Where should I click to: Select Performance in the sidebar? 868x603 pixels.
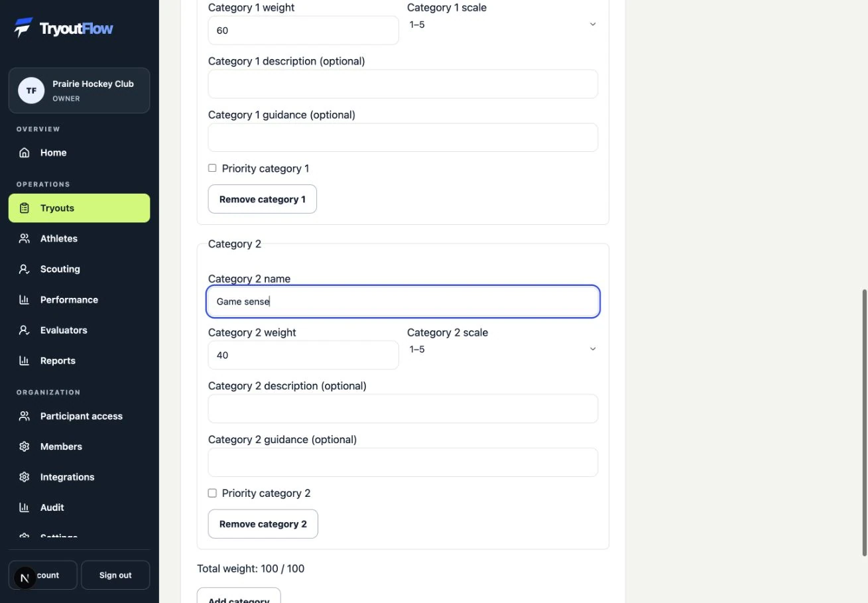pyautogui.click(x=79, y=300)
